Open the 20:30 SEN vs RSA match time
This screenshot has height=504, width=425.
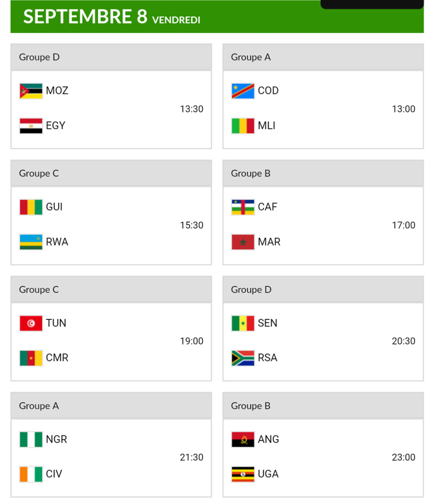403,341
